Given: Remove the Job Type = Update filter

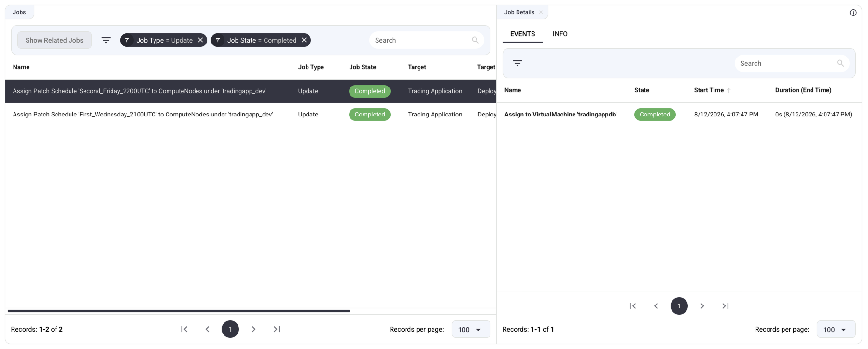Looking at the screenshot, I should (x=200, y=40).
